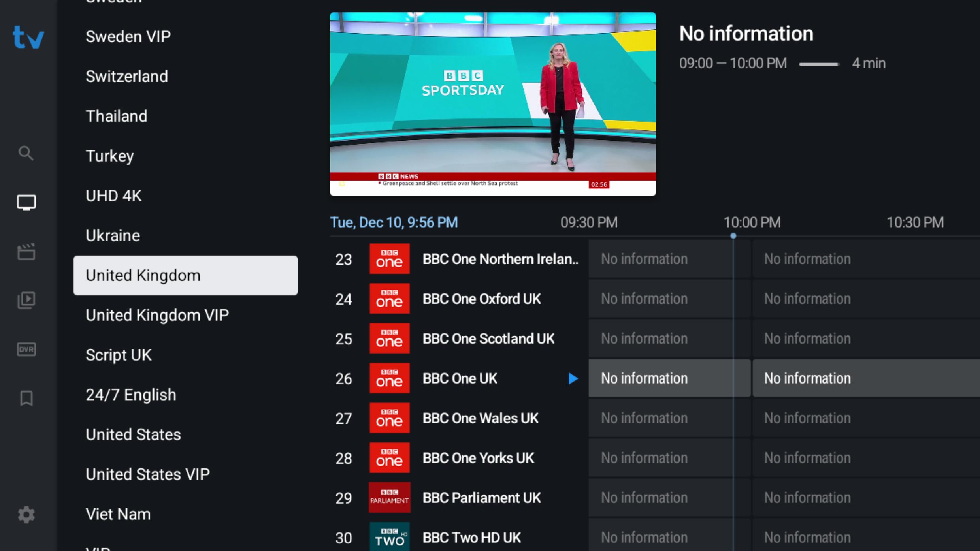Click BBC One Oxford UK channel logo
Image resolution: width=980 pixels, height=551 pixels.
tap(389, 299)
